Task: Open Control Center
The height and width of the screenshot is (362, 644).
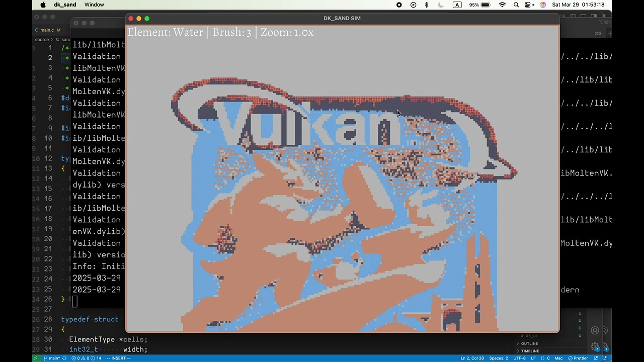Action: tap(528, 5)
